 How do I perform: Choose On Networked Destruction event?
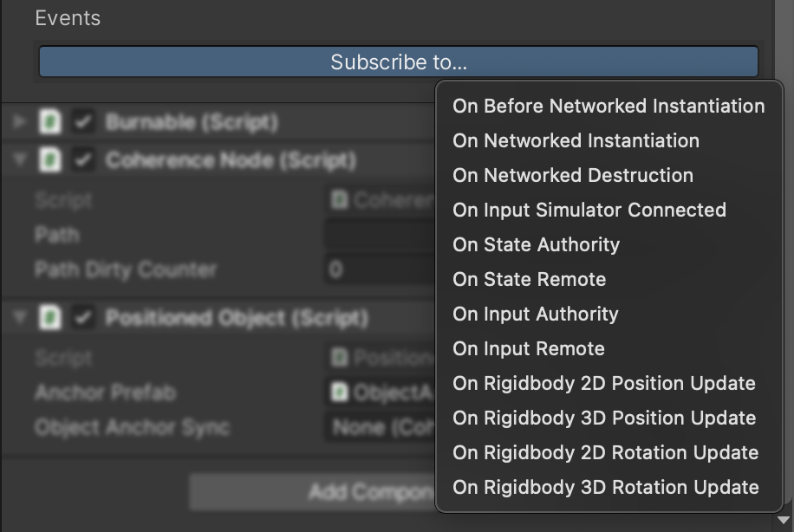coord(573,176)
